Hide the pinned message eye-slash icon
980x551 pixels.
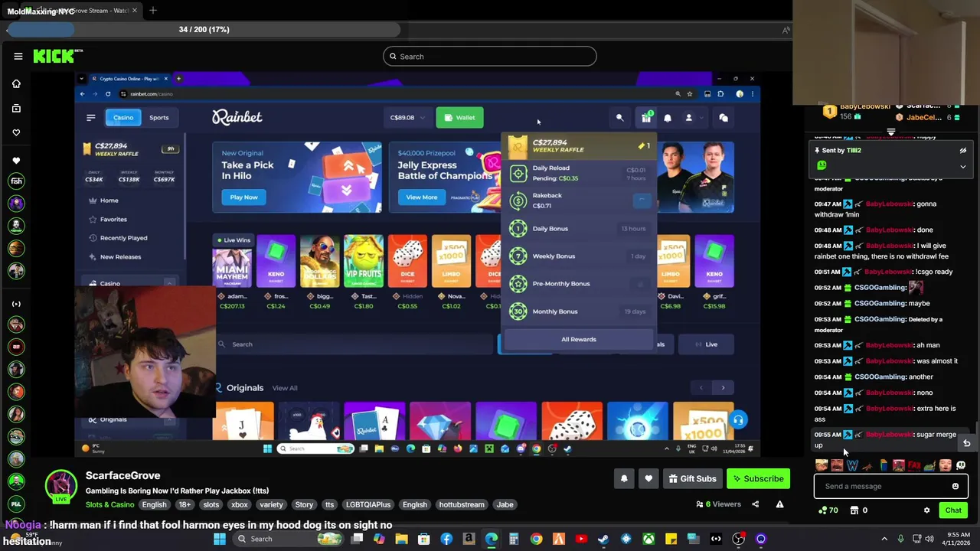click(963, 151)
